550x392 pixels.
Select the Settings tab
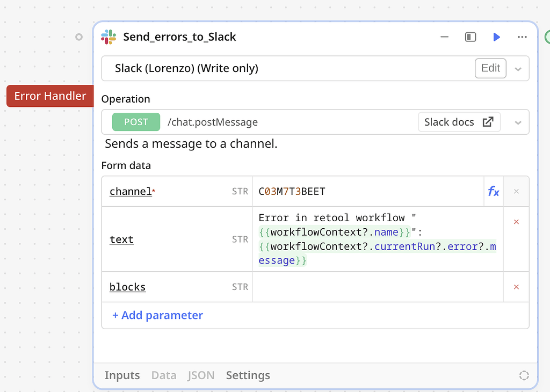click(x=248, y=375)
